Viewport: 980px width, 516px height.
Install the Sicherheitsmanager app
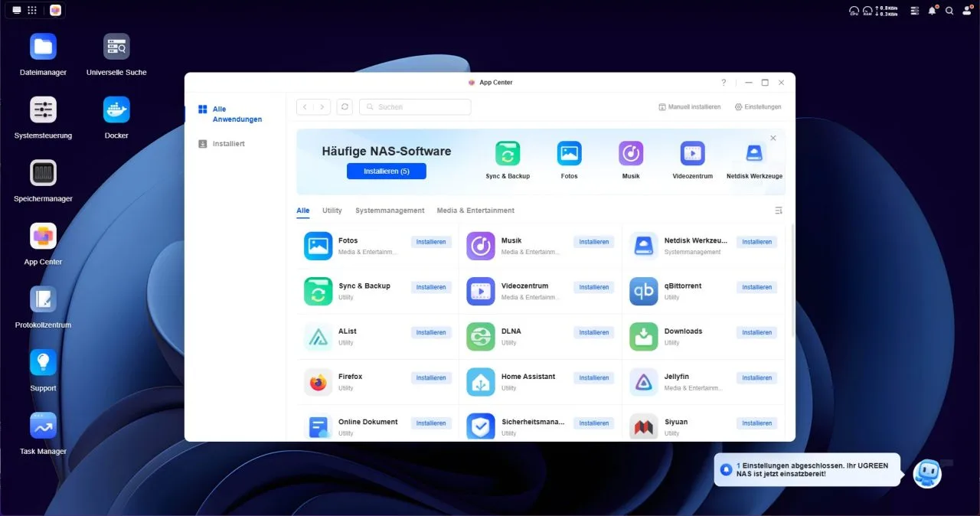594,423
